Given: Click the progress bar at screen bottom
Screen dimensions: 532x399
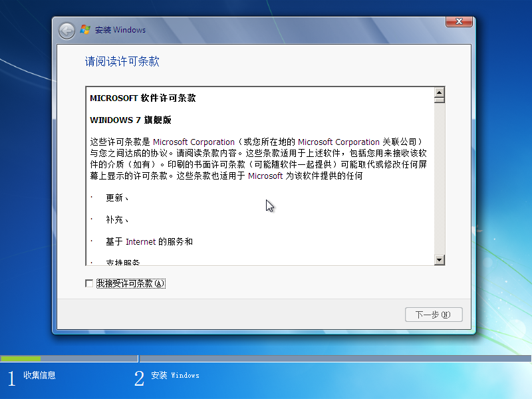Looking at the screenshot, I should (266, 357).
